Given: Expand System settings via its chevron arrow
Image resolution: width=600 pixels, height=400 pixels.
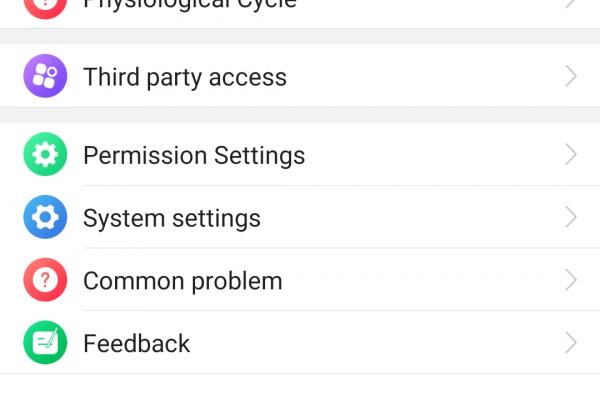Looking at the screenshot, I should 571,217.
